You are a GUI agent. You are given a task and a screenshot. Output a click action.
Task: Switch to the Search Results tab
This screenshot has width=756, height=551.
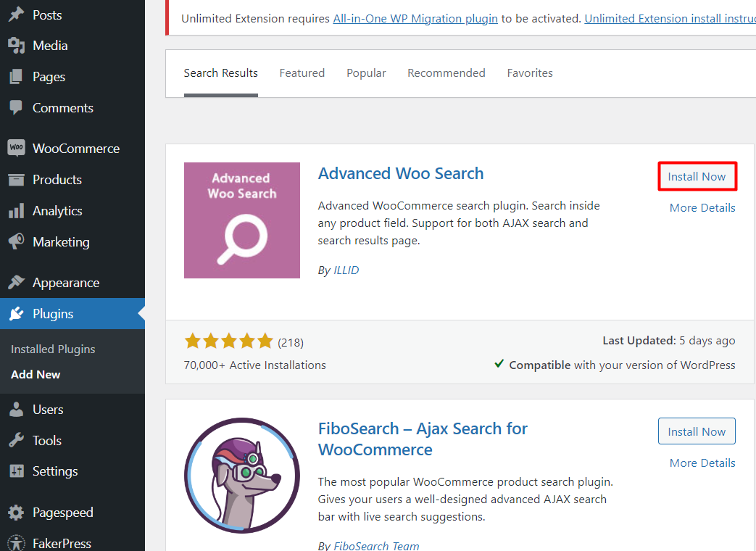tap(221, 73)
